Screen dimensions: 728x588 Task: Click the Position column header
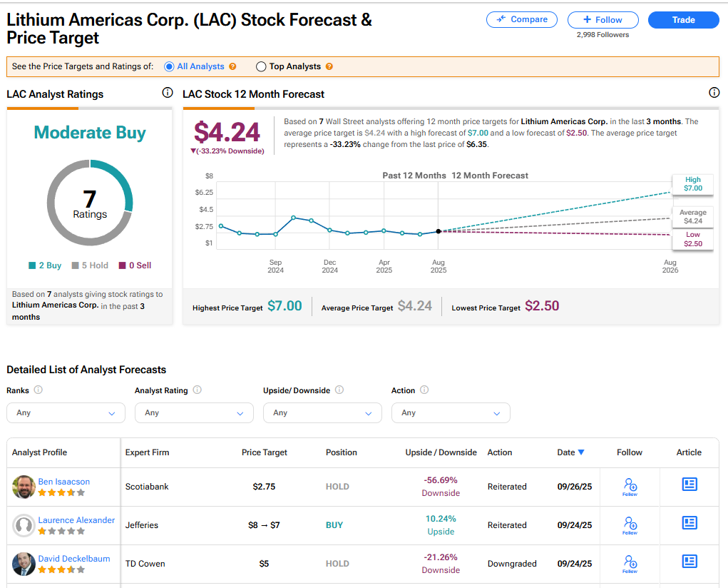tap(342, 452)
